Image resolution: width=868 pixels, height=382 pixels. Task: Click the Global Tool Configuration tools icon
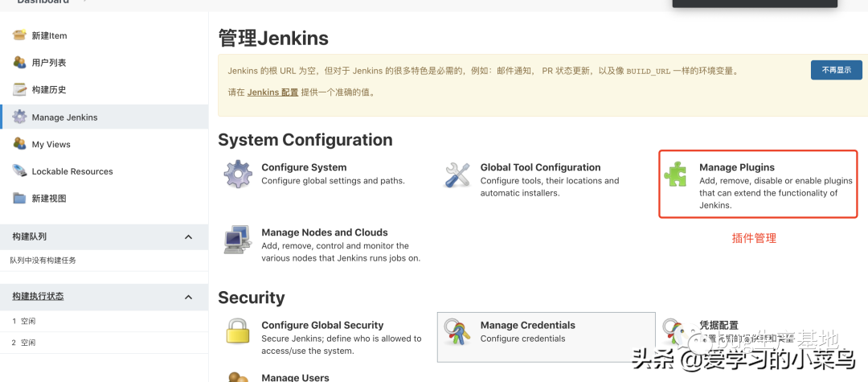[x=457, y=175]
